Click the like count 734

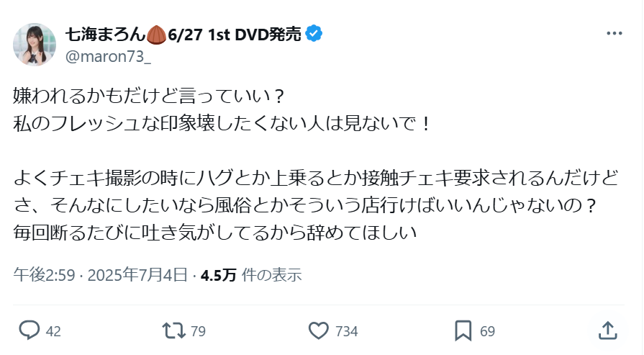[x=347, y=331]
